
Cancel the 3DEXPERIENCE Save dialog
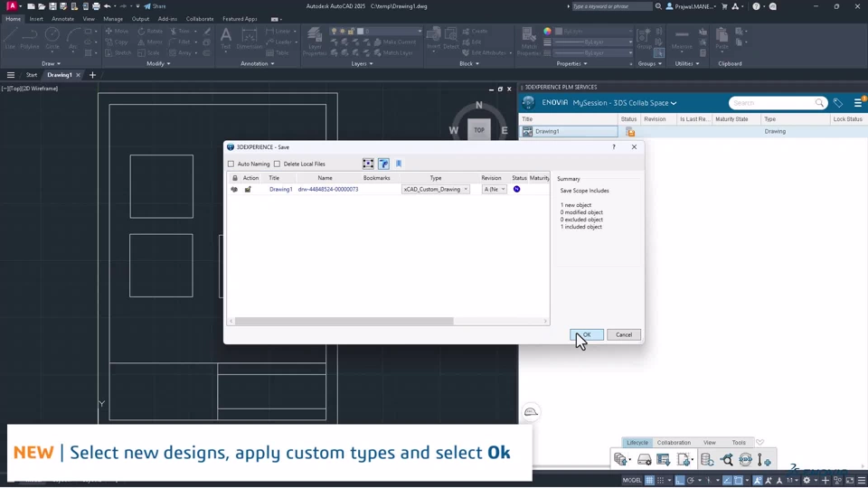pos(624,334)
